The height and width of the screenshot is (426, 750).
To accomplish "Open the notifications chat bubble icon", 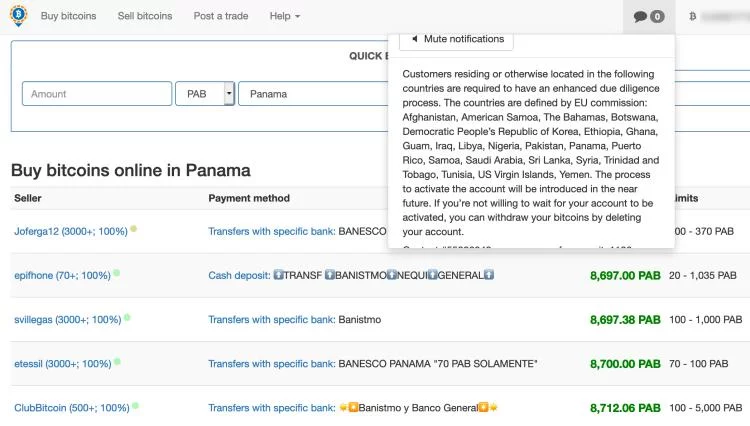I will (x=640, y=17).
